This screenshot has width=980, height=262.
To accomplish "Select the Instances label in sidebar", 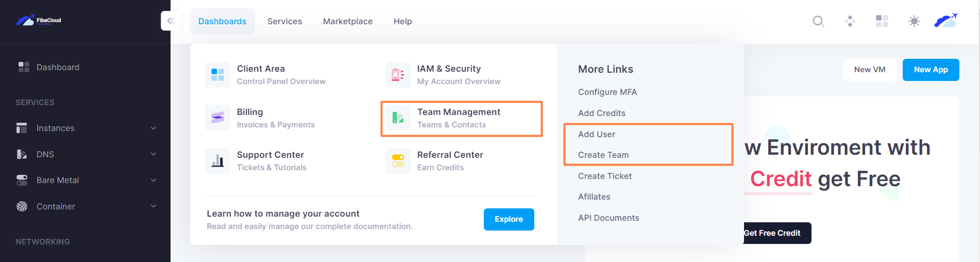I will pos(56,128).
